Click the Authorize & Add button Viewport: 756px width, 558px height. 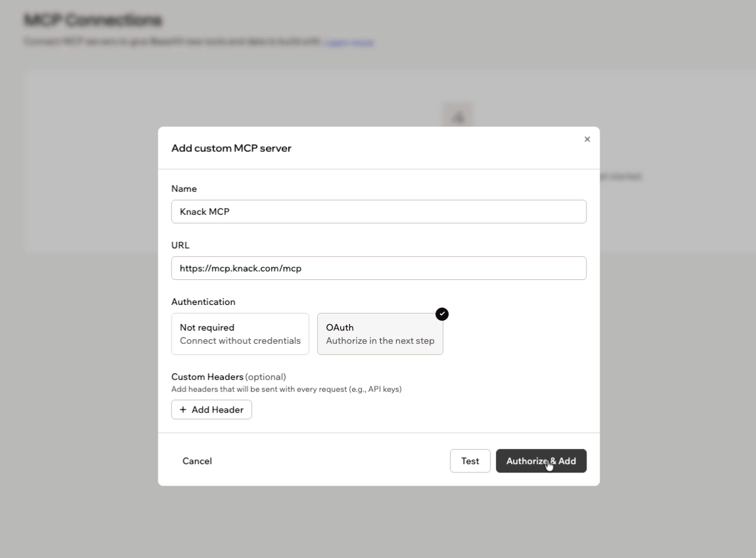pos(541,461)
